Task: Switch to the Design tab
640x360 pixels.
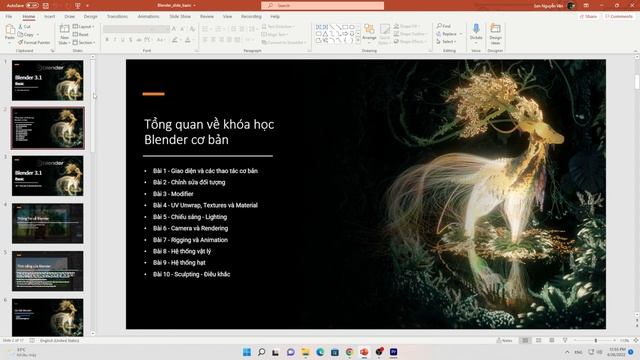Action: point(91,16)
